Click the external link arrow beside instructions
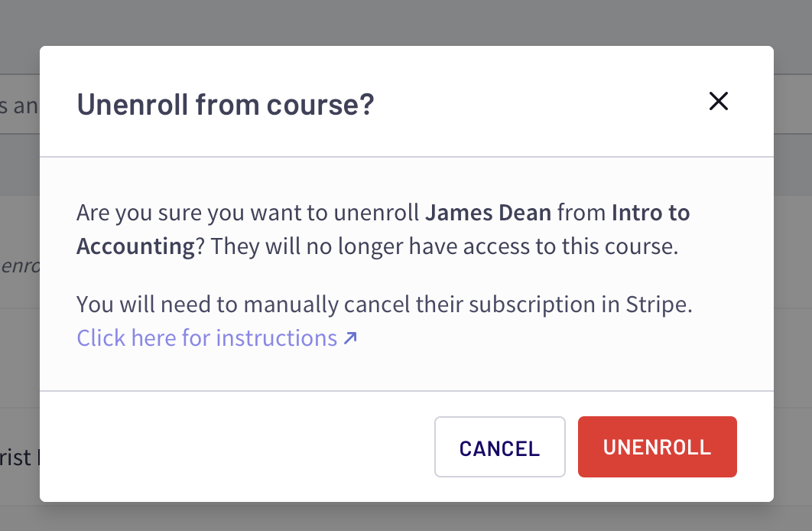 click(350, 337)
